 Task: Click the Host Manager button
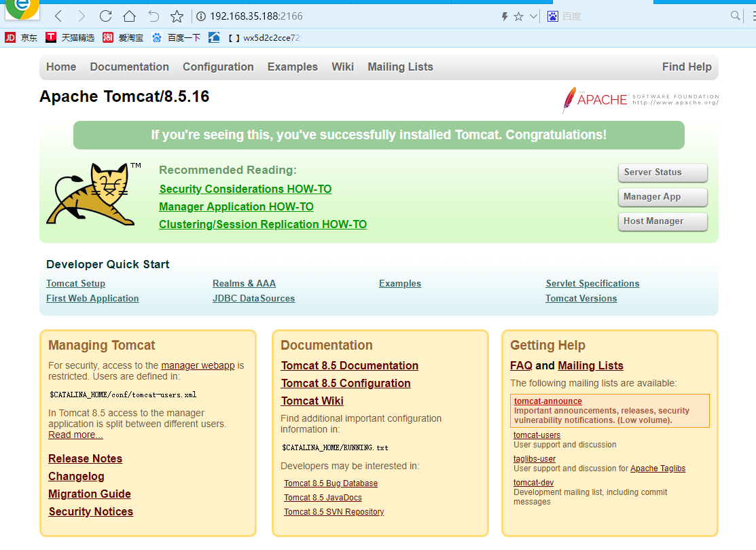pos(662,221)
